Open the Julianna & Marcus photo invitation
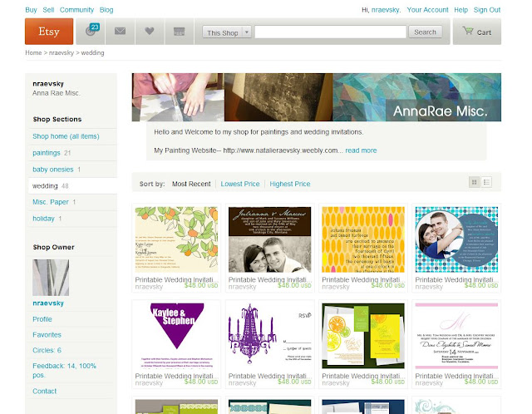Screen dimensions: 532x414 269,239
